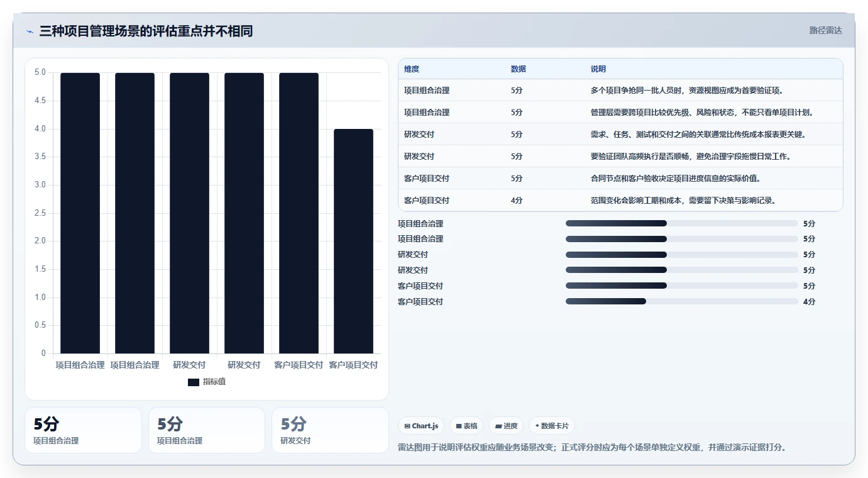Click the 3.5 y-axis label
The width and height of the screenshot is (868, 478).
pyautogui.click(x=40, y=157)
